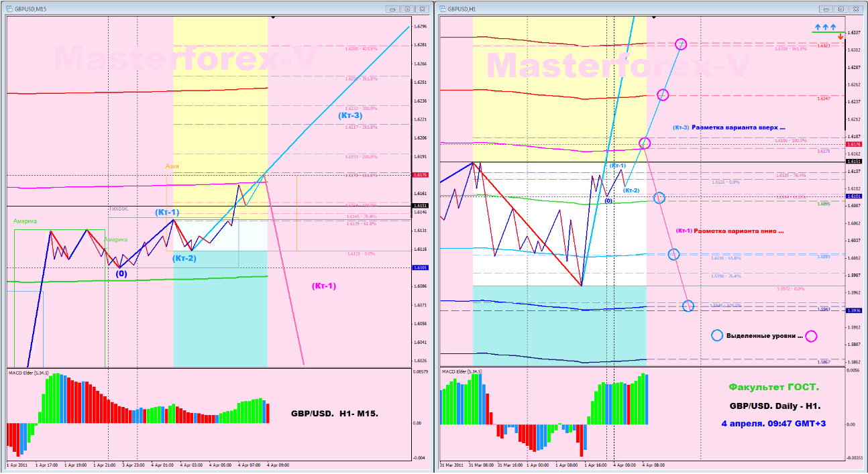
Task: Click the red down arrow indicator
Action: tap(840, 36)
